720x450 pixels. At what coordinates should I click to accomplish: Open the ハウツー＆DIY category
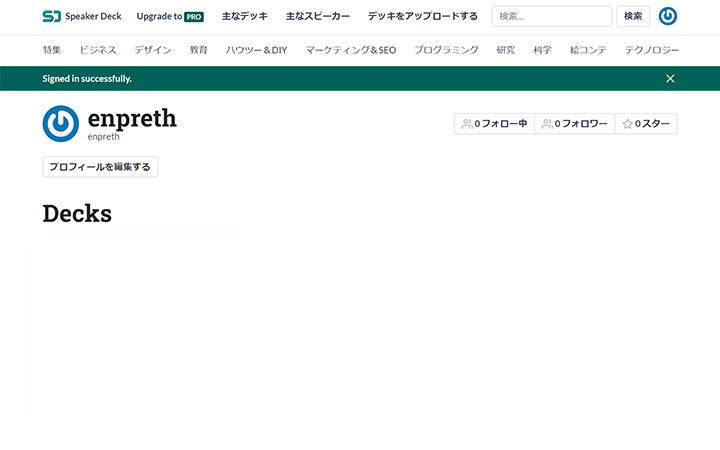(x=256, y=50)
